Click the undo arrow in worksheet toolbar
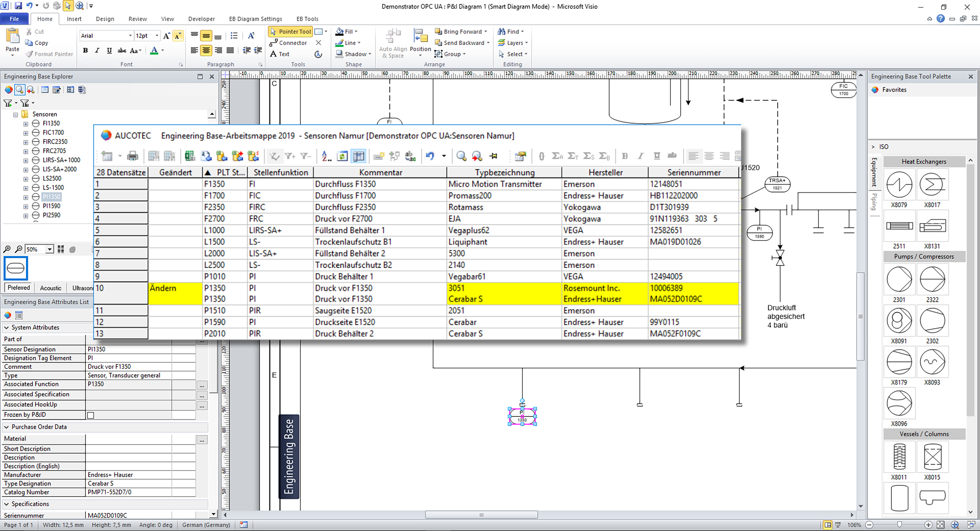980x531 pixels. pyautogui.click(x=430, y=156)
